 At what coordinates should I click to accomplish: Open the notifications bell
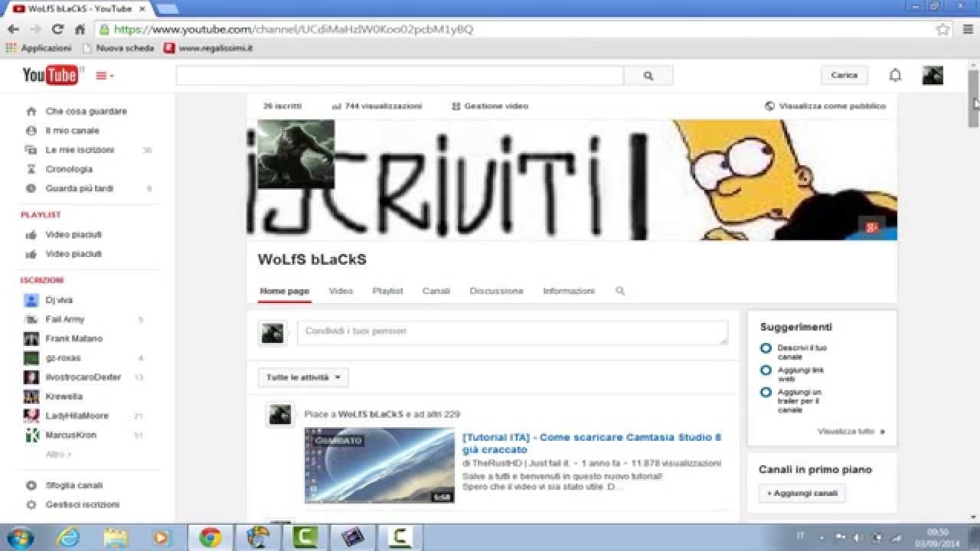895,75
